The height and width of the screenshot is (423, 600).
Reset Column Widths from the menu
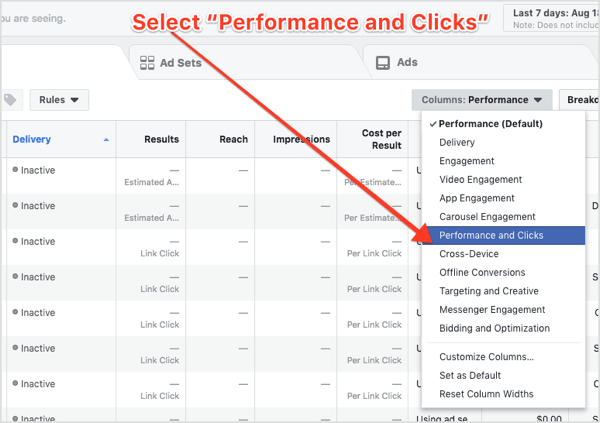click(x=486, y=394)
